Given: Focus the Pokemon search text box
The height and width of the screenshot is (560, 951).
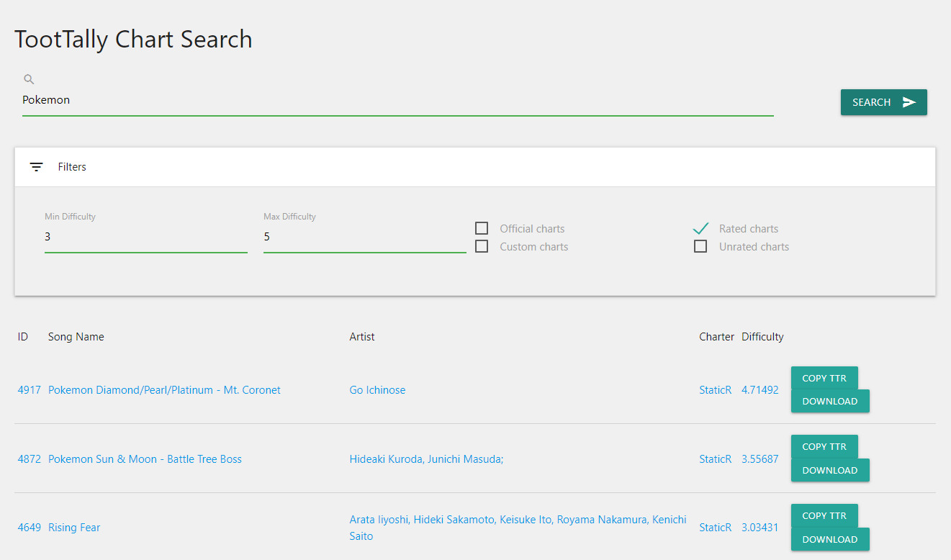Looking at the screenshot, I should pos(397,100).
